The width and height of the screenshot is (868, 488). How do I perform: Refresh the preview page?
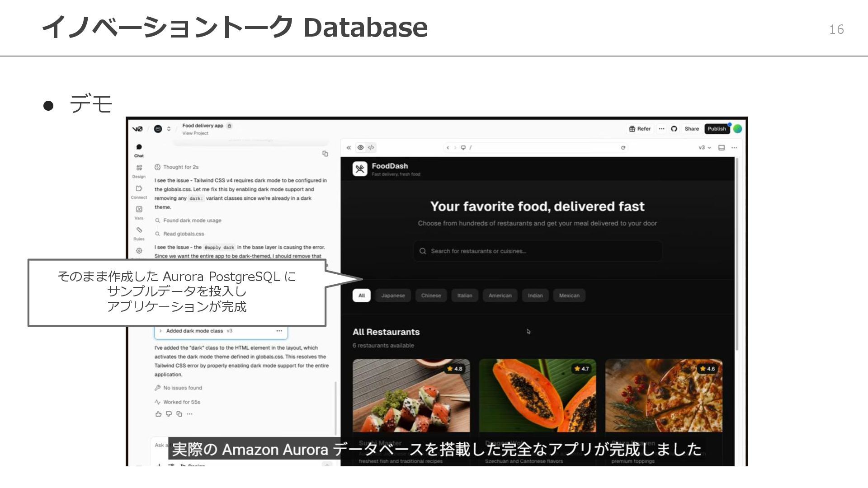[x=623, y=148]
